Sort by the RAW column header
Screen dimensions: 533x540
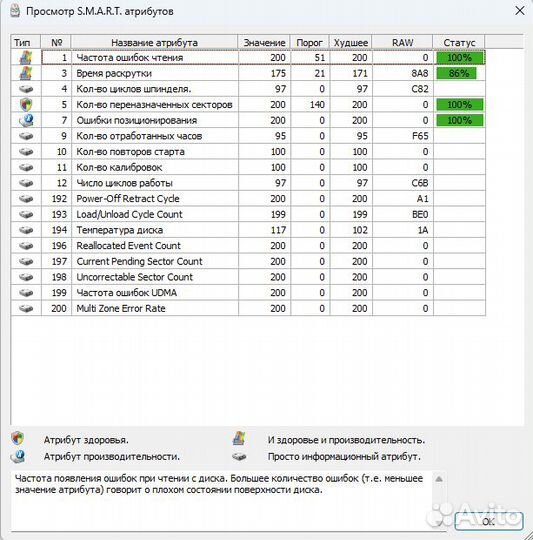(x=402, y=42)
